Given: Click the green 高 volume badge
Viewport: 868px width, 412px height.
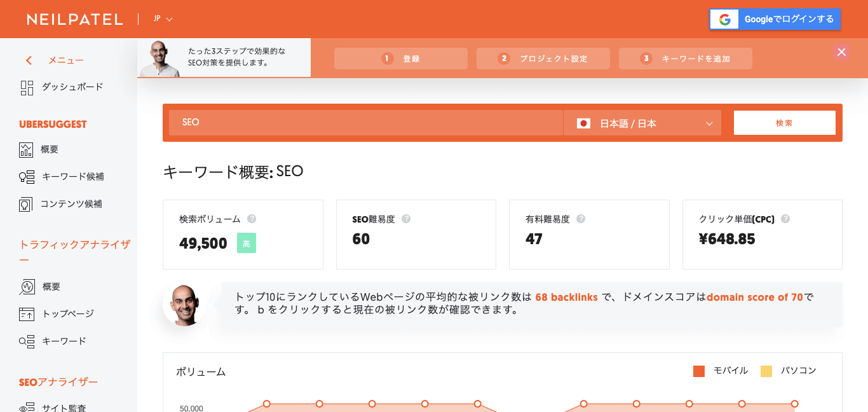Looking at the screenshot, I should [x=247, y=243].
